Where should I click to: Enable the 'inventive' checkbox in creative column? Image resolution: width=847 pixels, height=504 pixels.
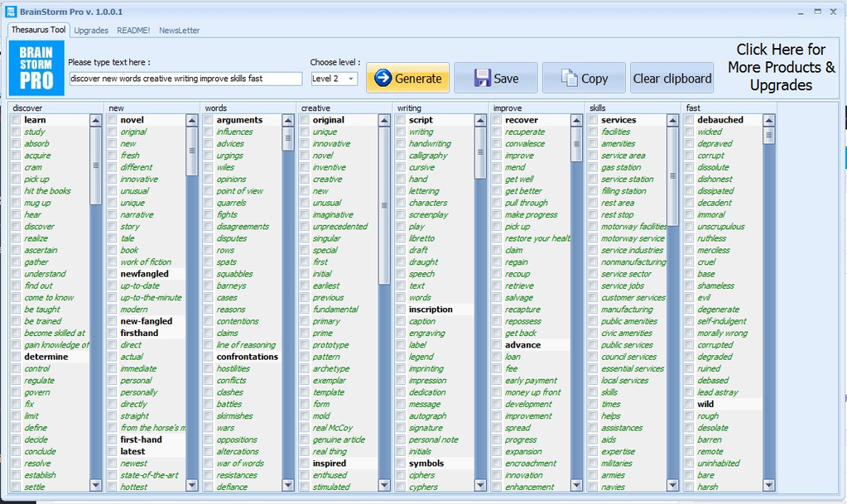[305, 167]
